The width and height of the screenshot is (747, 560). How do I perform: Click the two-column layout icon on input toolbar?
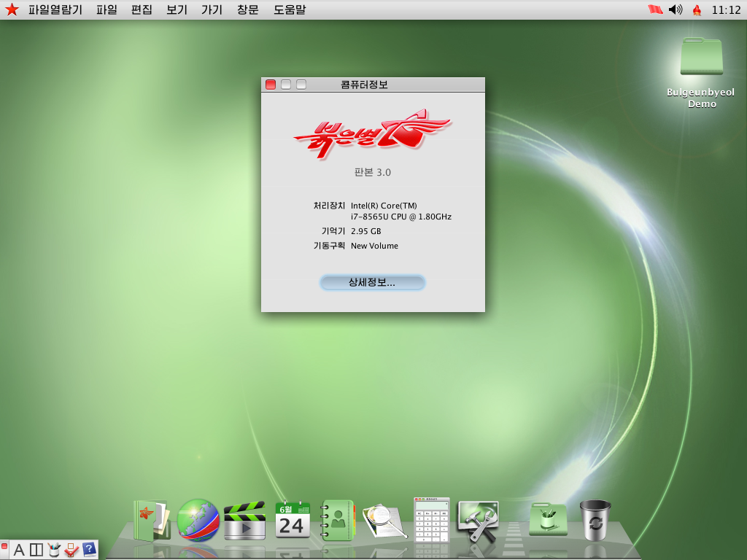pyautogui.click(x=36, y=550)
